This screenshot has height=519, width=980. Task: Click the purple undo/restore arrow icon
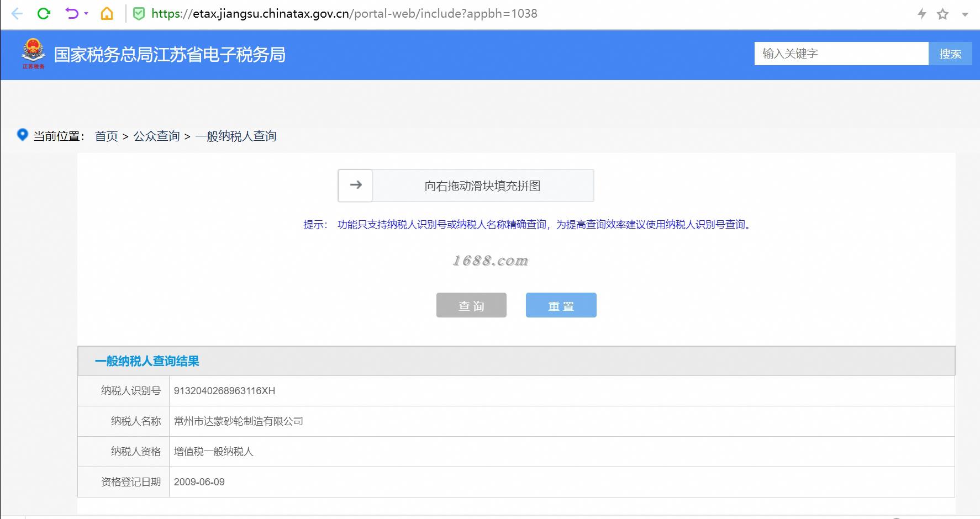point(72,13)
